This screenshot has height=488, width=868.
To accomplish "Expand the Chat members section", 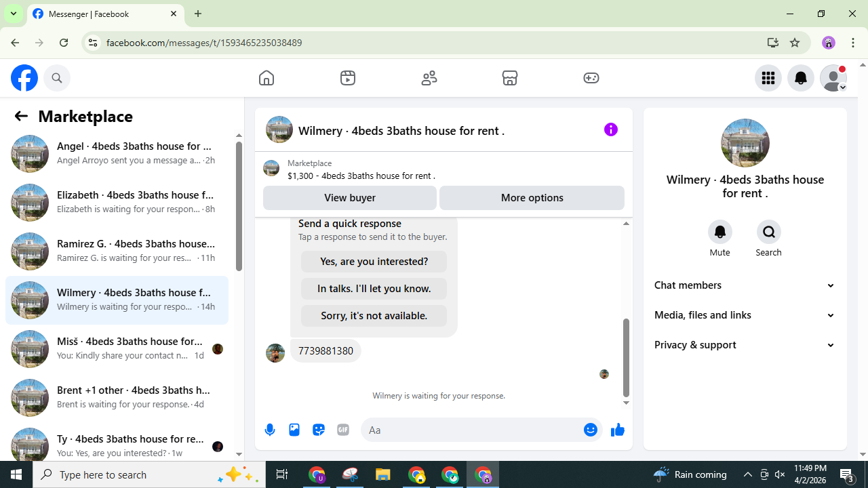I will tap(745, 285).
